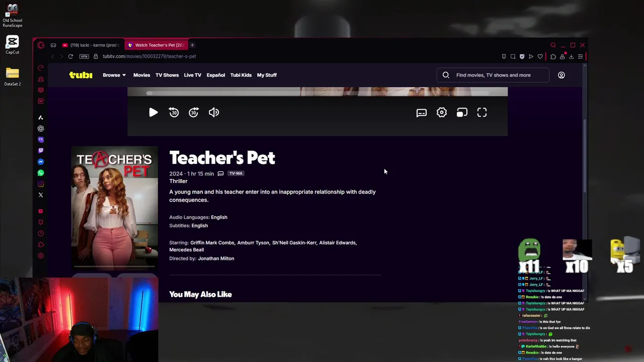
Task: Click the Tubi search magnifier icon
Action: [446, 75]
